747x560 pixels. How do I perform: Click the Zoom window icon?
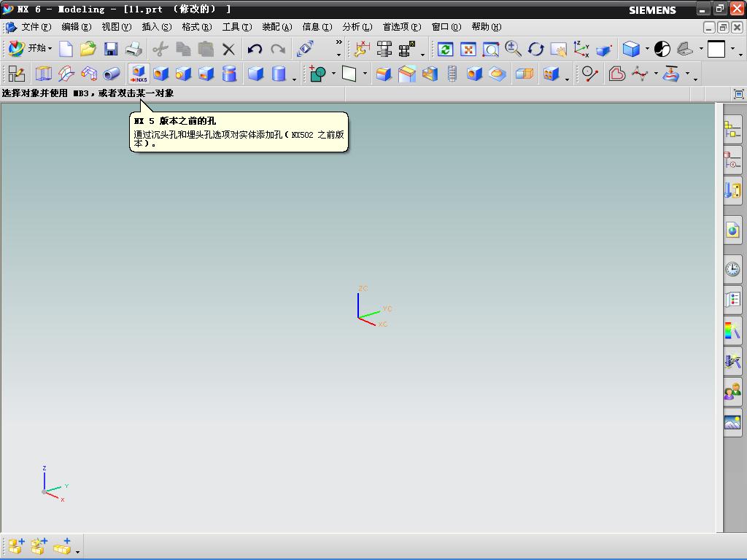click(x=491, y=49)
